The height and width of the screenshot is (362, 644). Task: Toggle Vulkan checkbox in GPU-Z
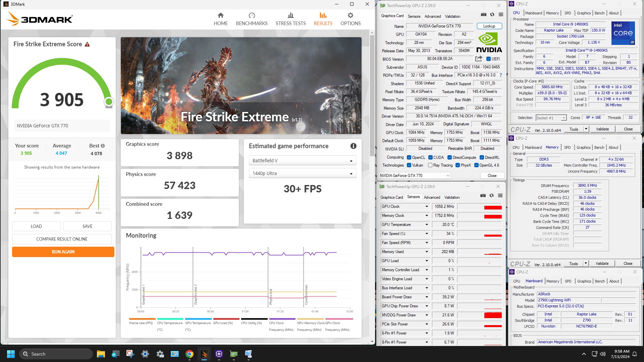tap(409, 165)
